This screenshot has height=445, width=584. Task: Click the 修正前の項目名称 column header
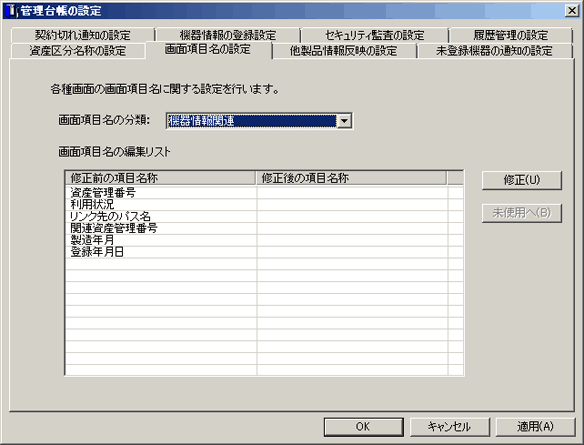pos(161,178)
